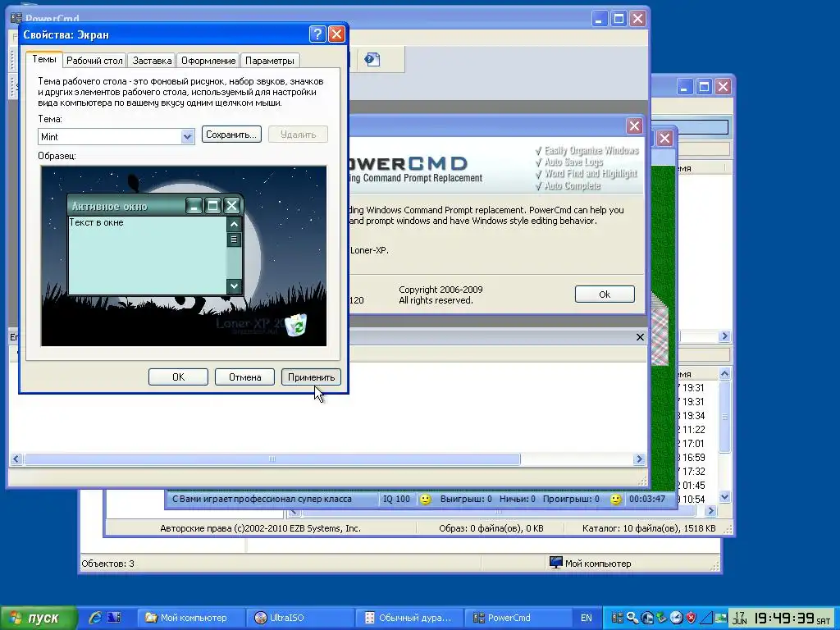Viewport: 840px width, 630px height.
Task: Click the monitor picture tray icon
Action: 720,618
